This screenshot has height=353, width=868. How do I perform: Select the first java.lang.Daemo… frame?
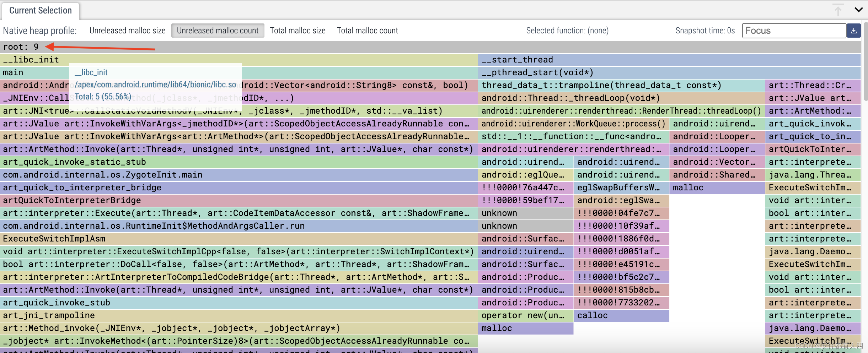pos(813,251)
